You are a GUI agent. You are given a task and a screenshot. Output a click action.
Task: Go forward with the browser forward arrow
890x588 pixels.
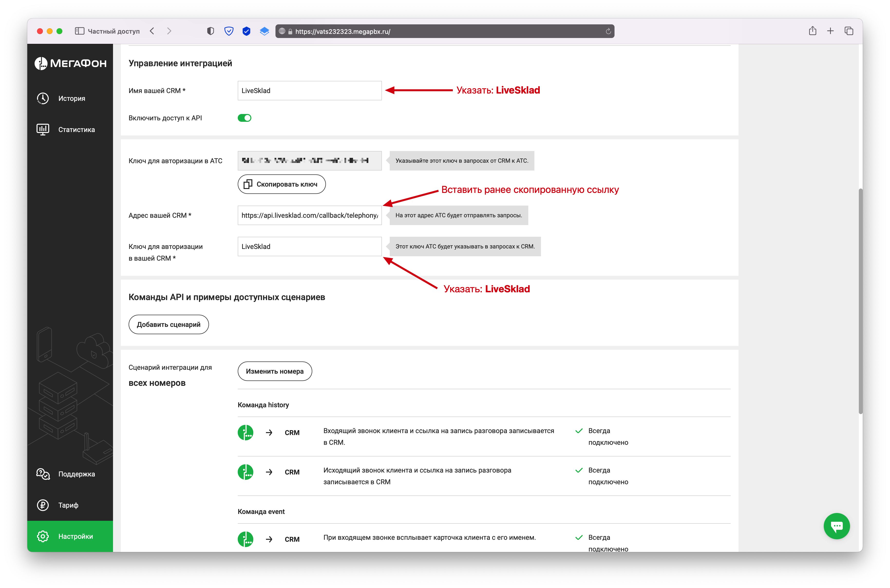point(169,31)
